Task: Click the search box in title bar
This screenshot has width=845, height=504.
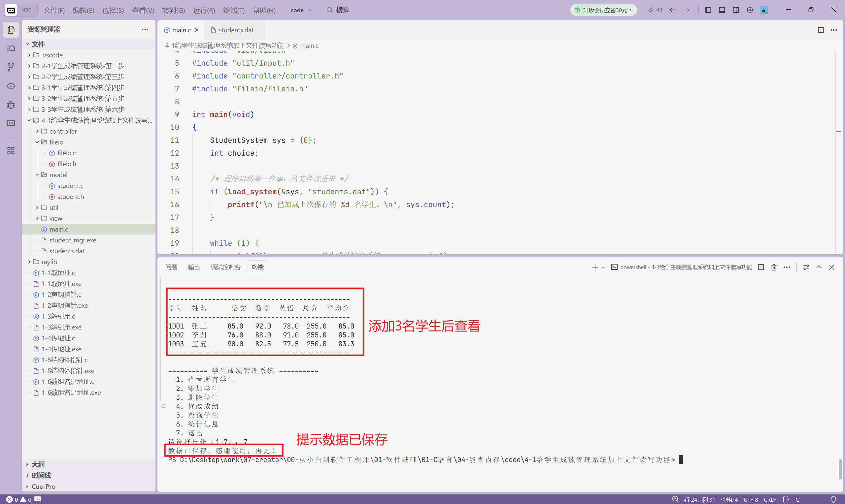Action: coord(338,10)
